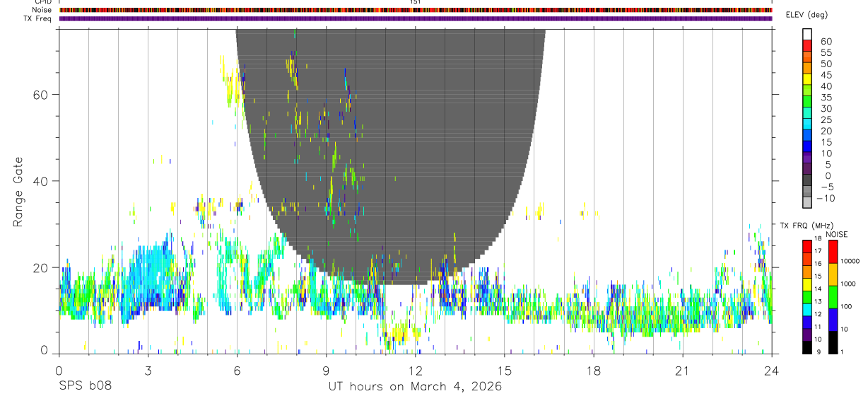Click the '100' label in the NOISE legend
The height and width of the screenshot is (401, 868).
pyautogui.click(x=846, y=306)
